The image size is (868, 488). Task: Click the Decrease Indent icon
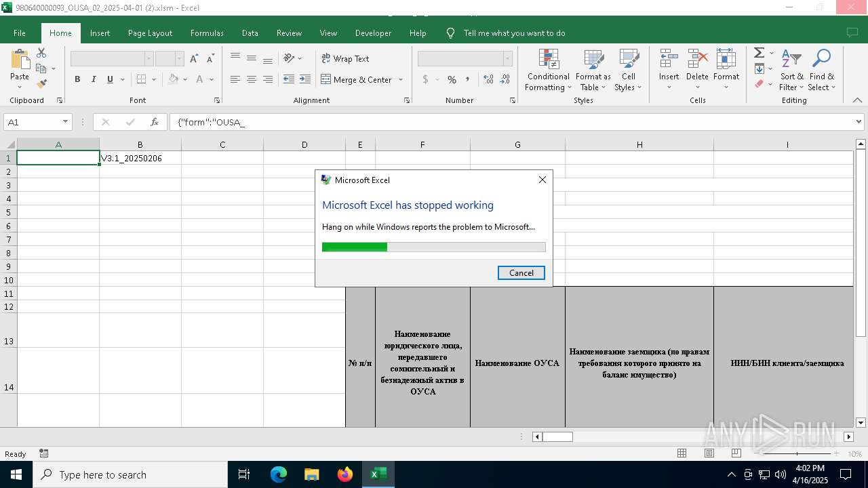(289, 79)
